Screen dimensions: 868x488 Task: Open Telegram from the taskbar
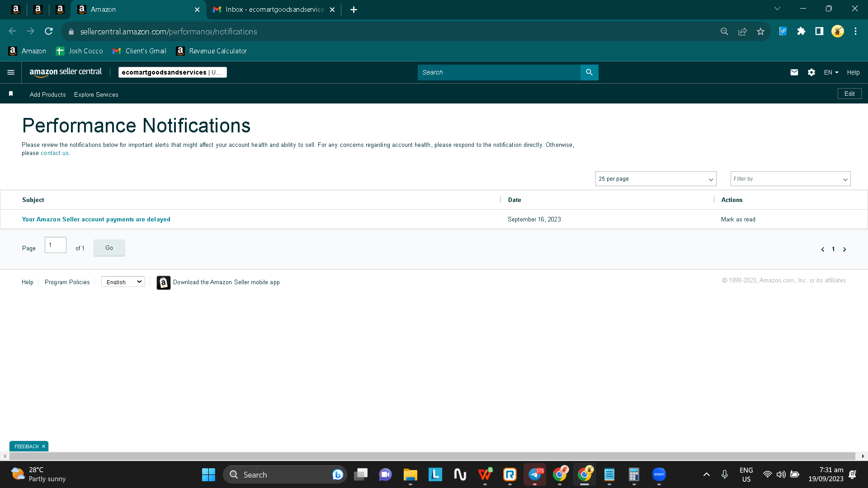pyautogui.click(x=535, y=474)
